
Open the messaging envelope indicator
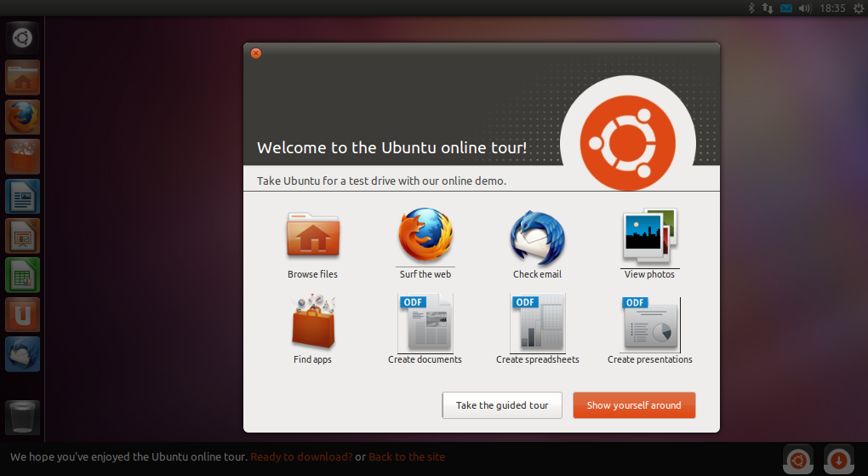pos(786,8)
